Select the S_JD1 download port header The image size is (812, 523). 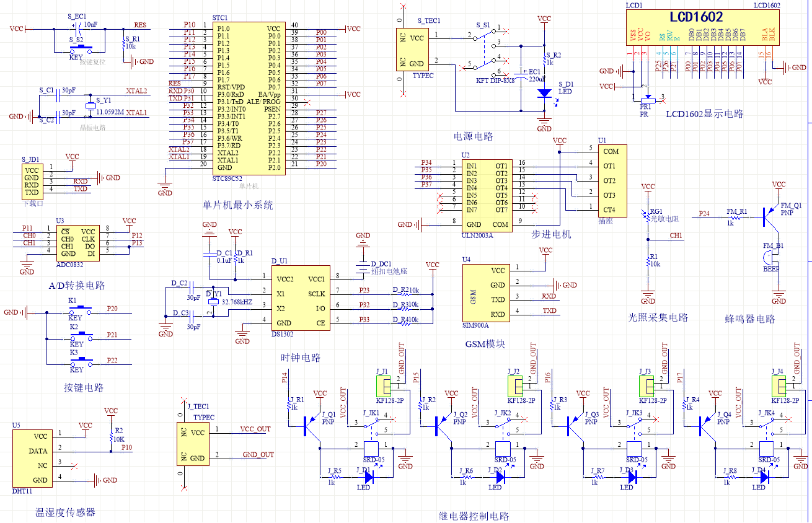(x=32, y=181)
